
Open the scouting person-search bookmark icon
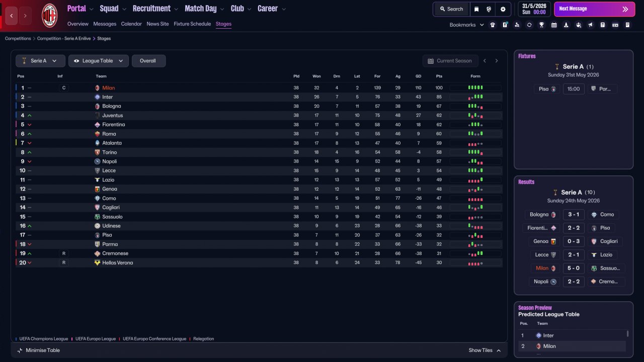click(517, 25)
